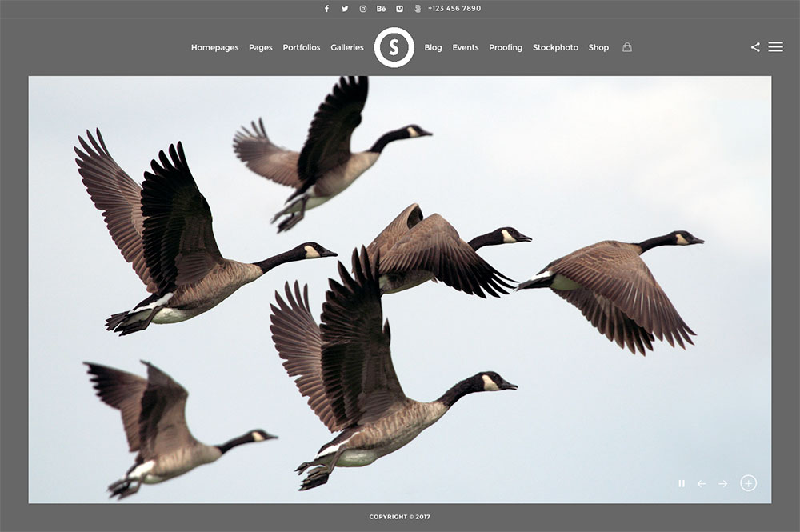Click the phone number +123 456 7890
The image size is (800, 532).
click(x=454, y=9)
